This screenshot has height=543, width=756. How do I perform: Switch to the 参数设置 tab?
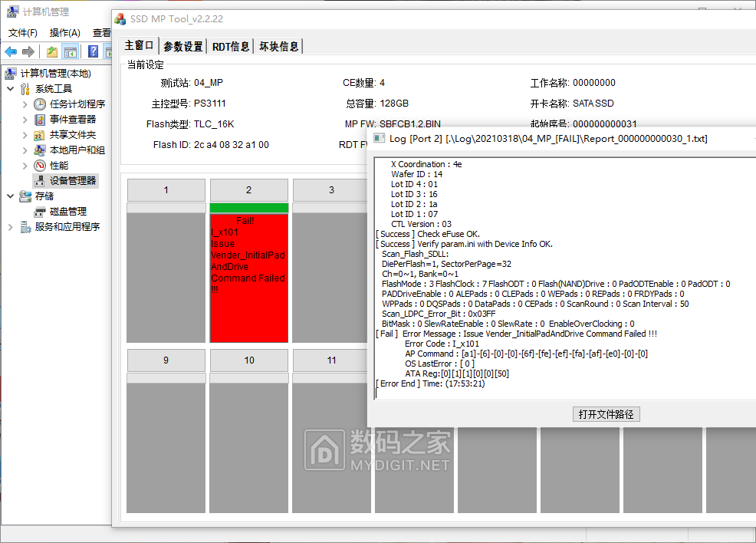click(182, 46)
